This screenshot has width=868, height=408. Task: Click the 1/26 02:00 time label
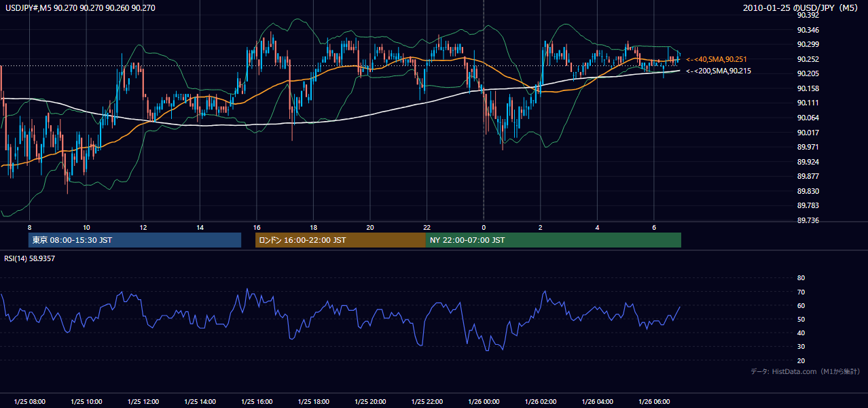click(540, 401)
